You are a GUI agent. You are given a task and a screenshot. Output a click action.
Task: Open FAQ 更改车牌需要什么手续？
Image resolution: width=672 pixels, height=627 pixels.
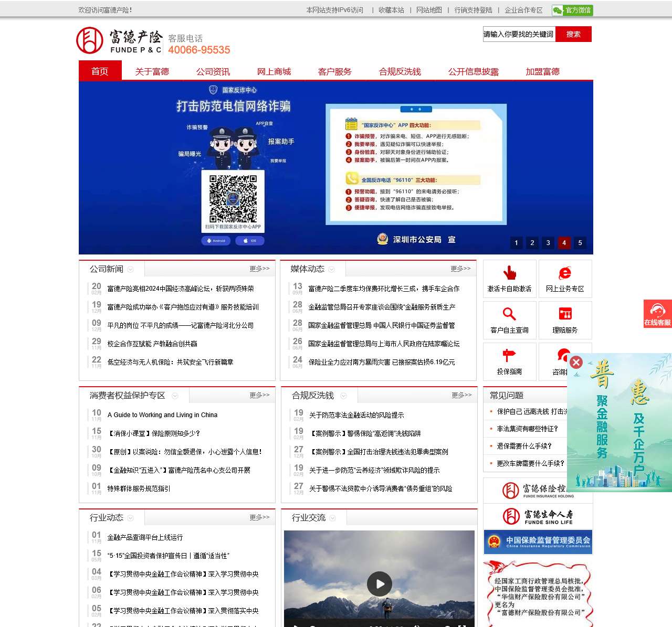pos(530,463)
